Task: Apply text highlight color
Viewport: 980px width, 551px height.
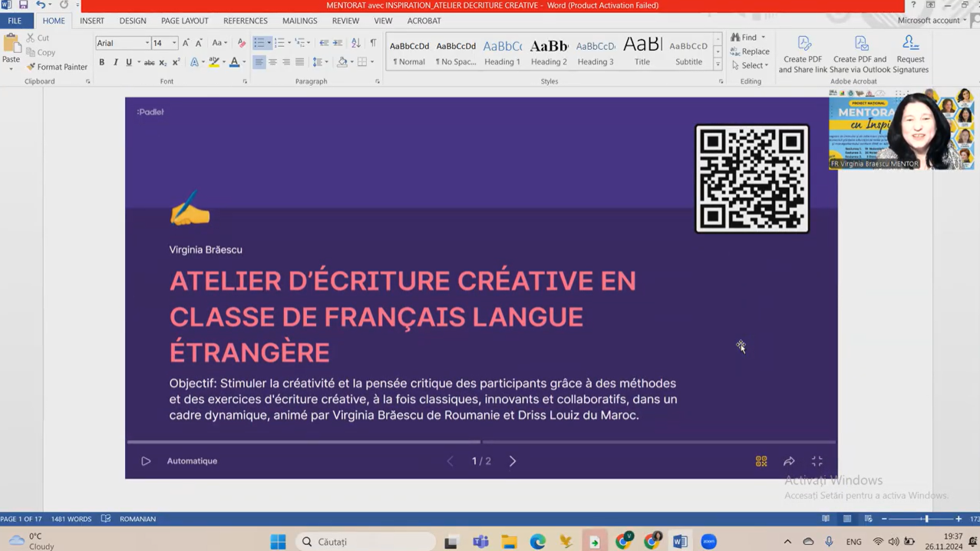Action: click(x=214, y=62)
